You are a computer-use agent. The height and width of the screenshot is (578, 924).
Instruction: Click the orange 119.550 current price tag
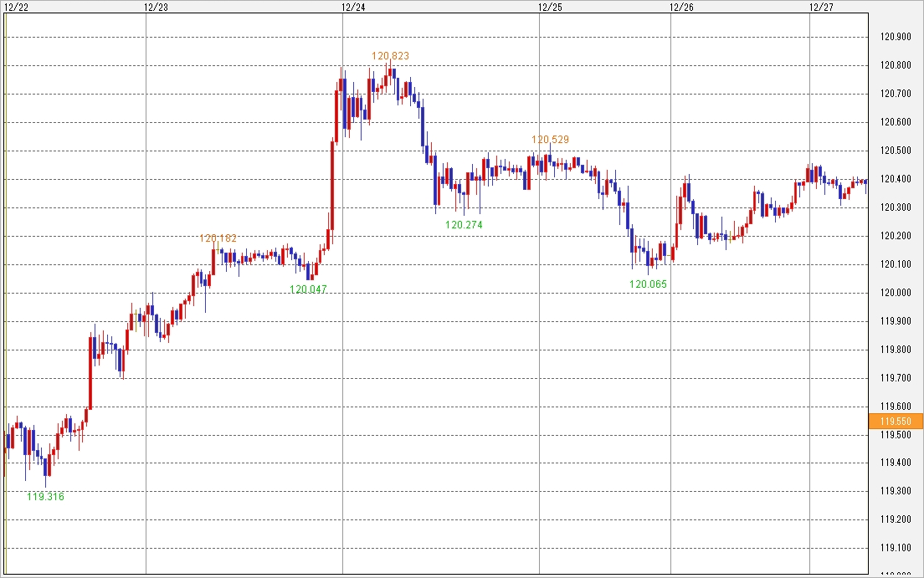click(896, 421)
